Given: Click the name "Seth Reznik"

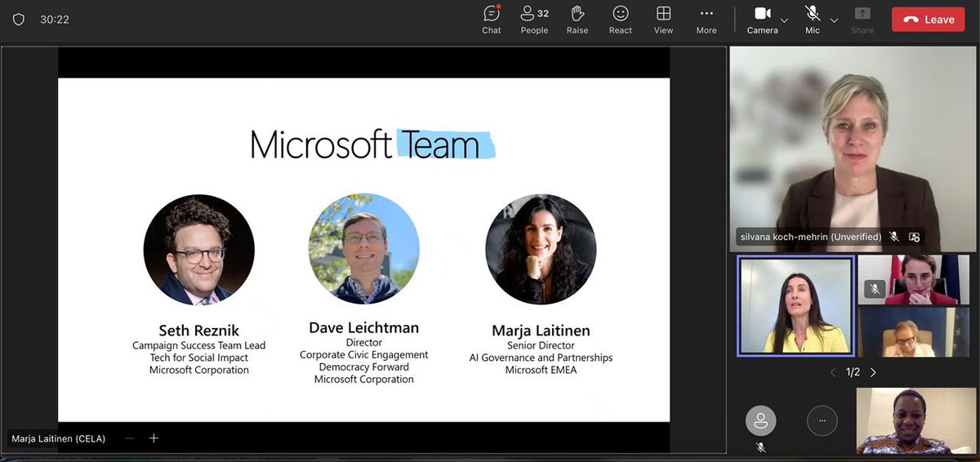Looking at the screenshot, I should click(199, 331).
